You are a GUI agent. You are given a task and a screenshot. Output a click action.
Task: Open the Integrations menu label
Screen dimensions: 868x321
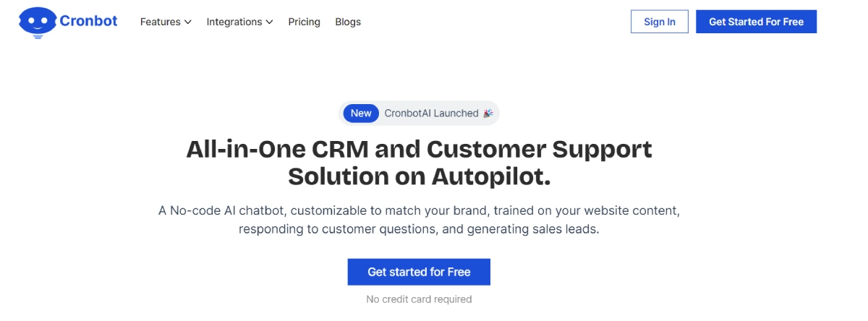234,22
